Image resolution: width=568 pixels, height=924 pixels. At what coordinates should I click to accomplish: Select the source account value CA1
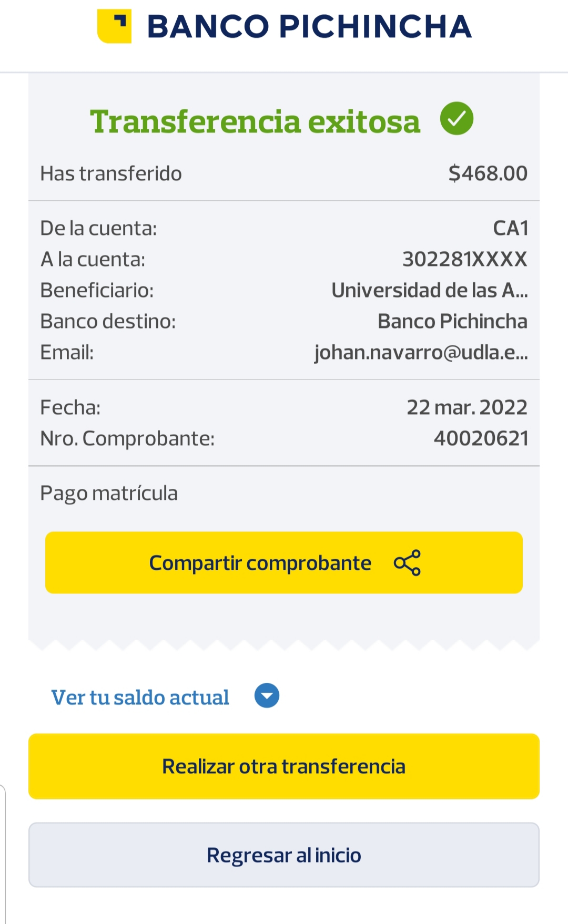coord(510,228)
